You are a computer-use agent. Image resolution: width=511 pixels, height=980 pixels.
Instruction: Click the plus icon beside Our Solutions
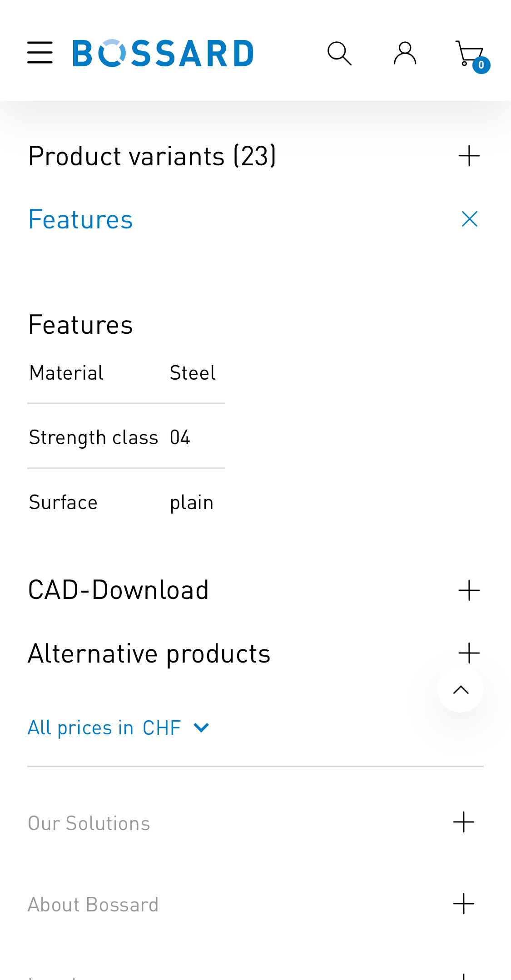point(463,822)
